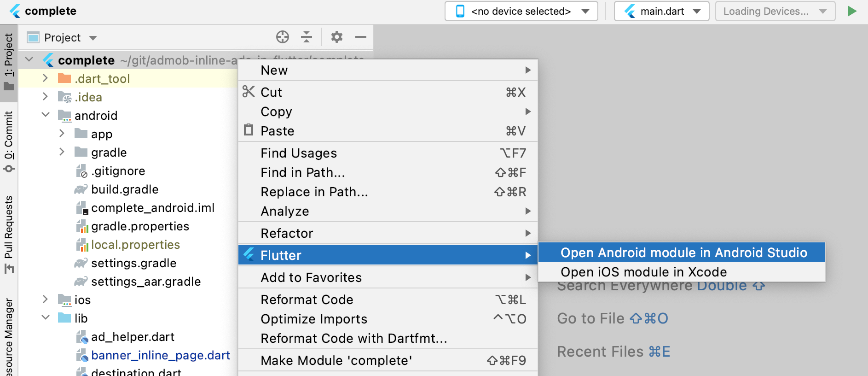
Task: Click the complete_android.iml file icon
Action: pos(81,208)
